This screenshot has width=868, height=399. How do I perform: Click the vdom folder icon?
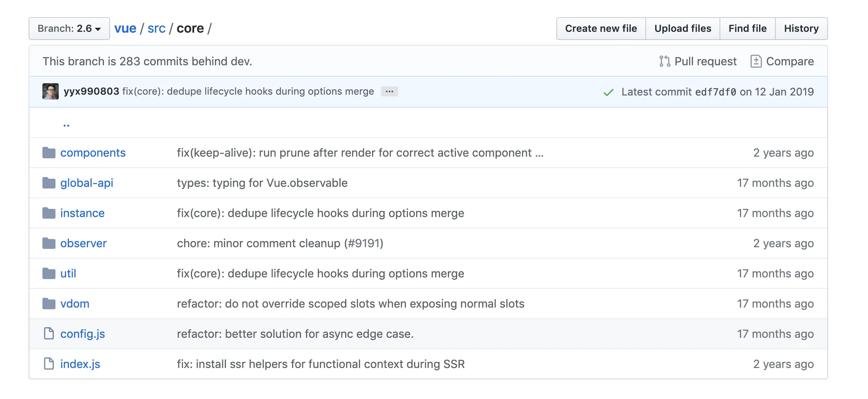tap(49, 304)
